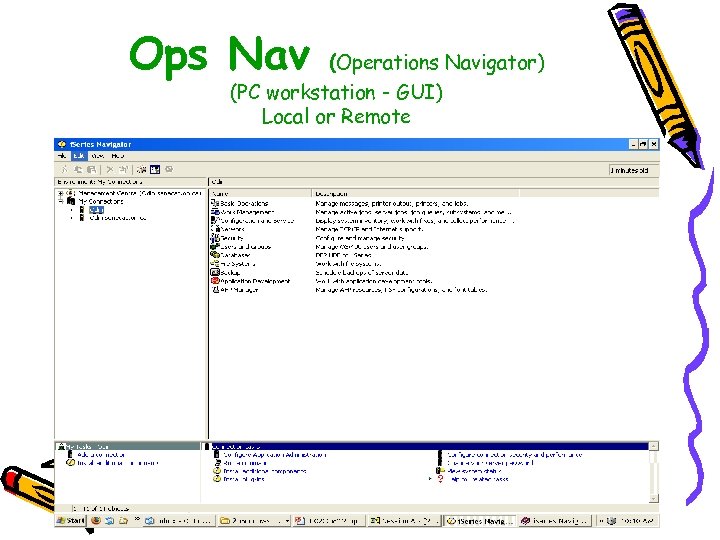
Task: Click the Properties toolbar icon
Action: coord(123,169)
